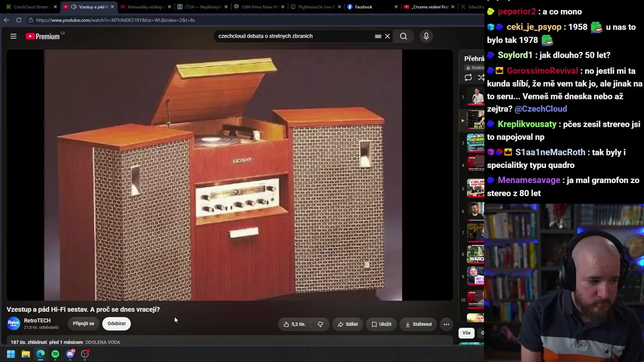Open File Explorer from the taskbar
This screenshot has width=644, height=362.
pos(26,354)
